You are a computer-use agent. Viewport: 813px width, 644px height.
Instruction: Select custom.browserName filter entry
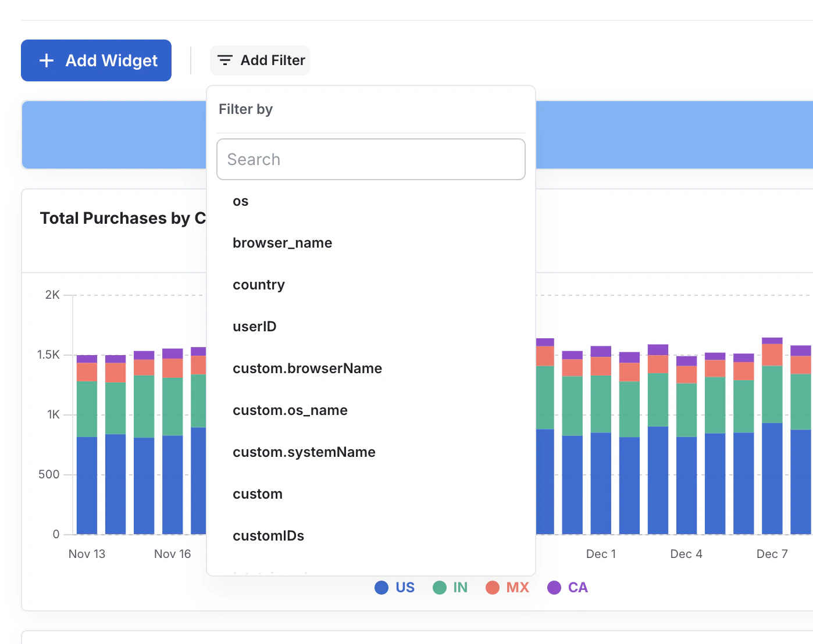(x=308, y=368)
